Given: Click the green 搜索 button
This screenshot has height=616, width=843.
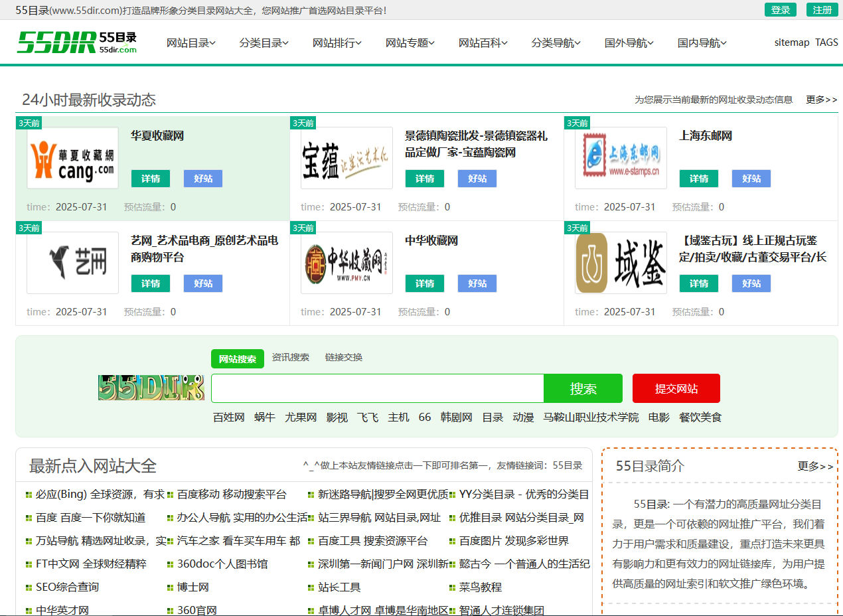Looking at the screenshot, I should [x=583, y=388].
